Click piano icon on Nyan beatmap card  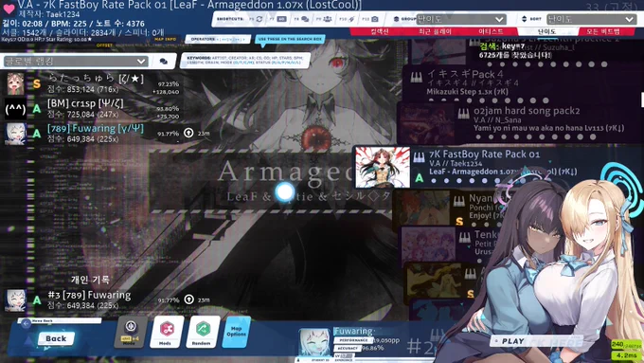coord(459,201)
